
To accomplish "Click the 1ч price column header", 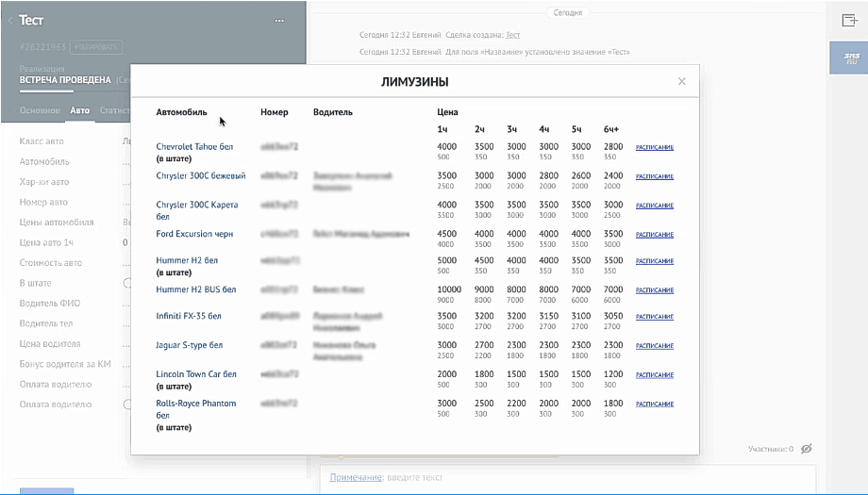I will (442, 129).
